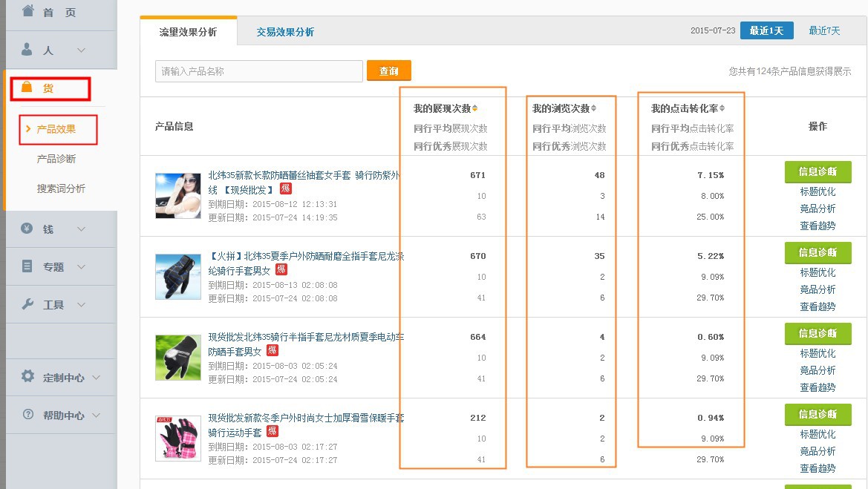The height and width of the screenshot is (489, 868).
Task: Click the 7.15% conversion rate value
Action: click(x=711, y=175)
